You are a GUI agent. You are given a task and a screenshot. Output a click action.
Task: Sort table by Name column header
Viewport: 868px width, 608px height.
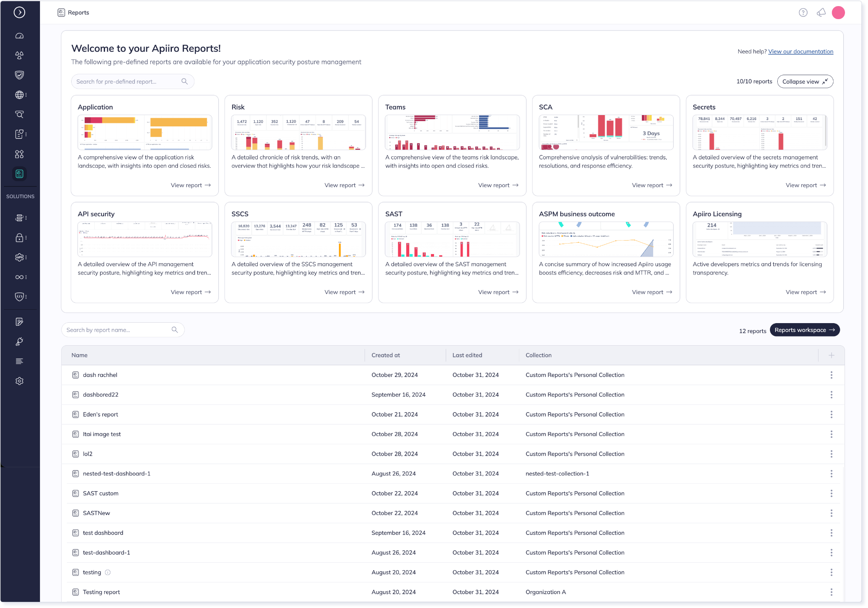(x=79, y=355)
